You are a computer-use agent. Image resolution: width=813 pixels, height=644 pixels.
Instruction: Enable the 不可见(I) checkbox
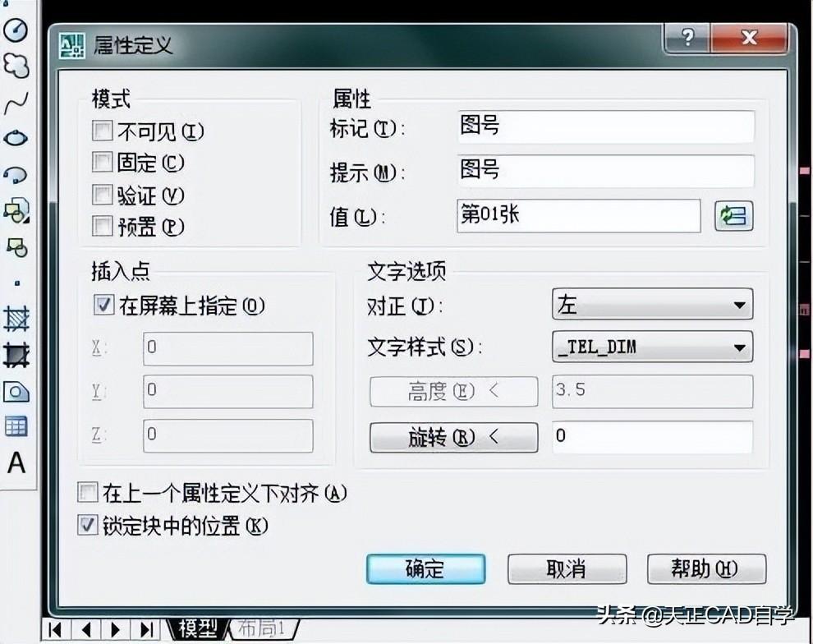102,131
